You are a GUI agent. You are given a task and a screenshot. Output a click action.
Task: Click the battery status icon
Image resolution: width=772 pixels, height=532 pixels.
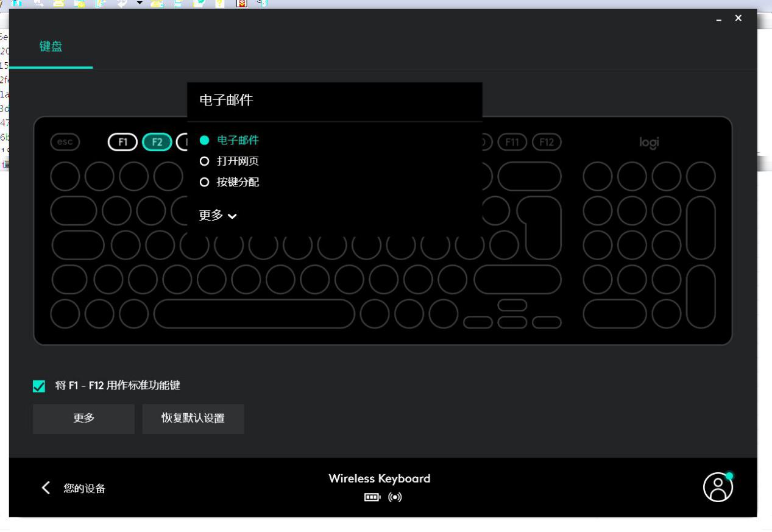(372, 497)
